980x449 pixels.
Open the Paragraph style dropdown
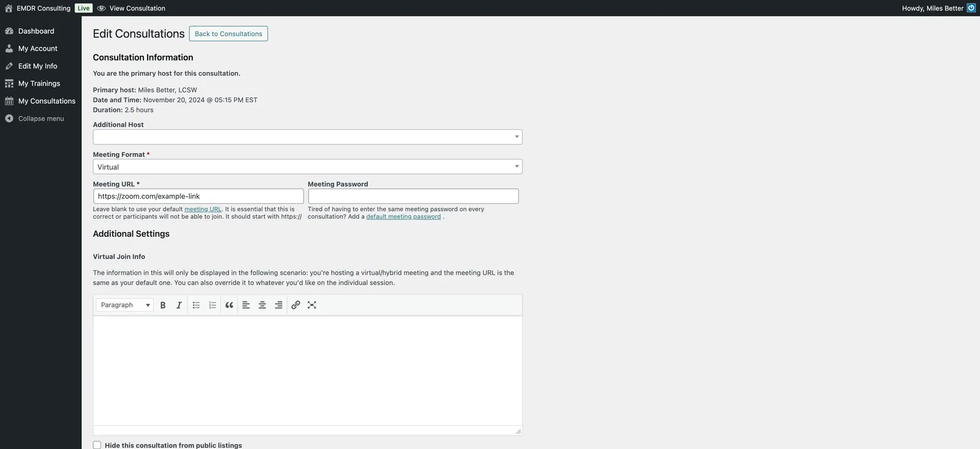(x=125, y=305)
